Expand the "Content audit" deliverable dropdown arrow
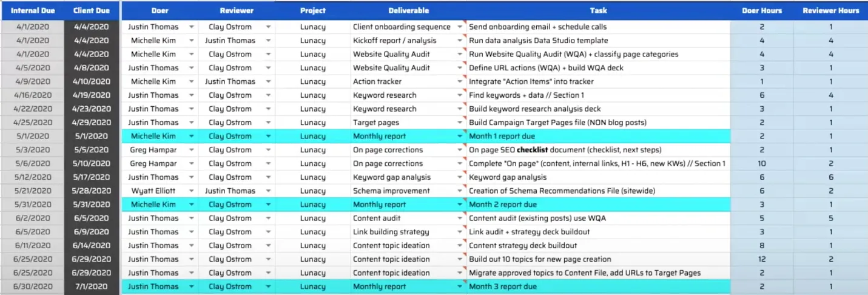Screen dimensions: 868x295 click(x=460, y=218)
